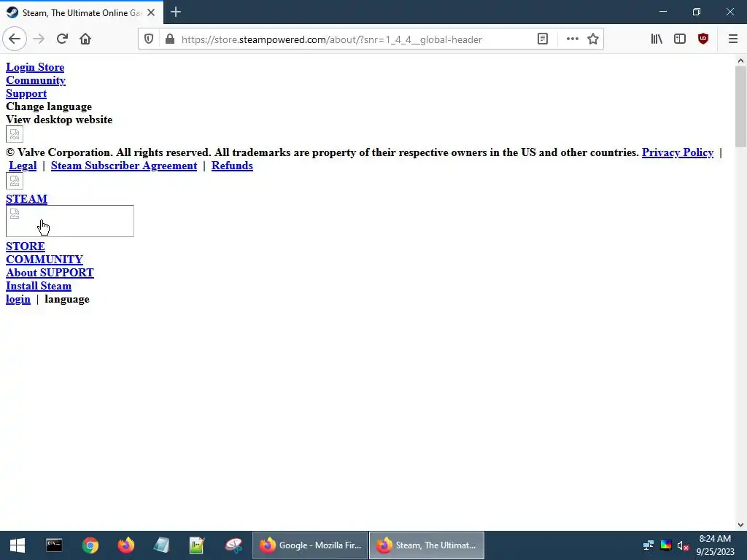Click Change language text
Viewport: 747px width, 560px height.
tap(49, 106)
